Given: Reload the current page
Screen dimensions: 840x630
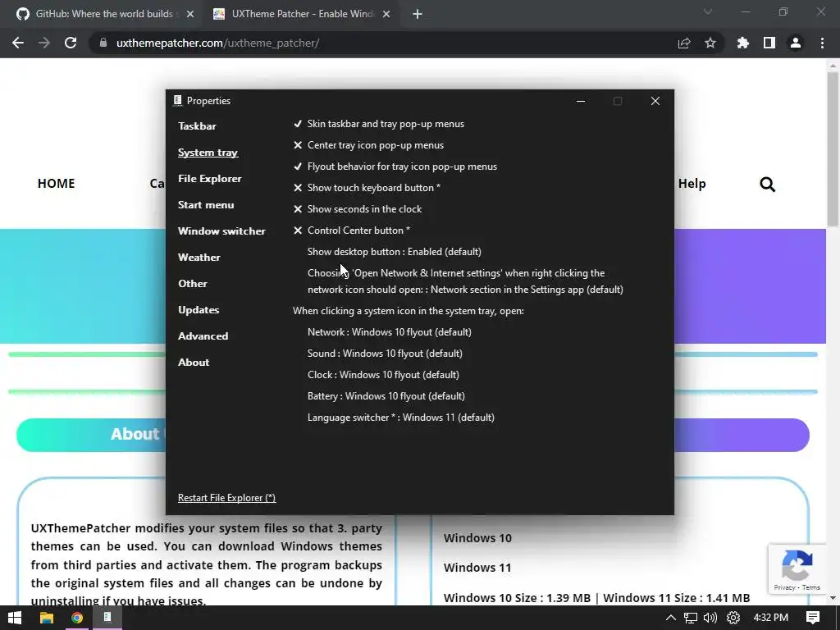Looking at the screenshot, I should point(71,43).
